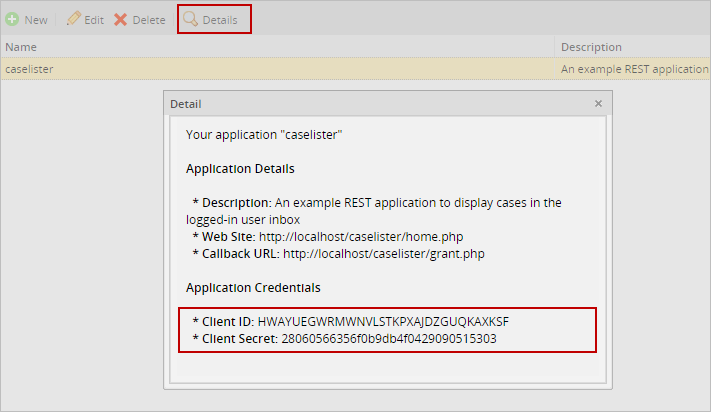Image resolution: width=711 pixels, height=412 pixels.
Task: Select the caselister row name
Action: [29, 69]
